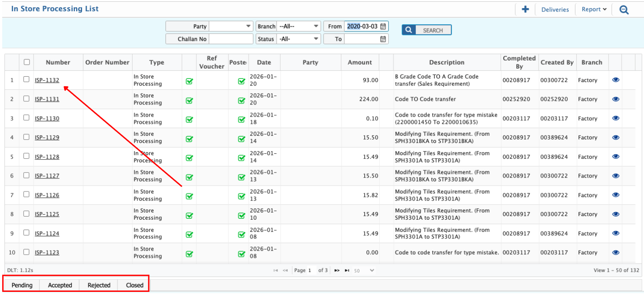
Task: Click the Challan No input field
Action: pos(231,39)
